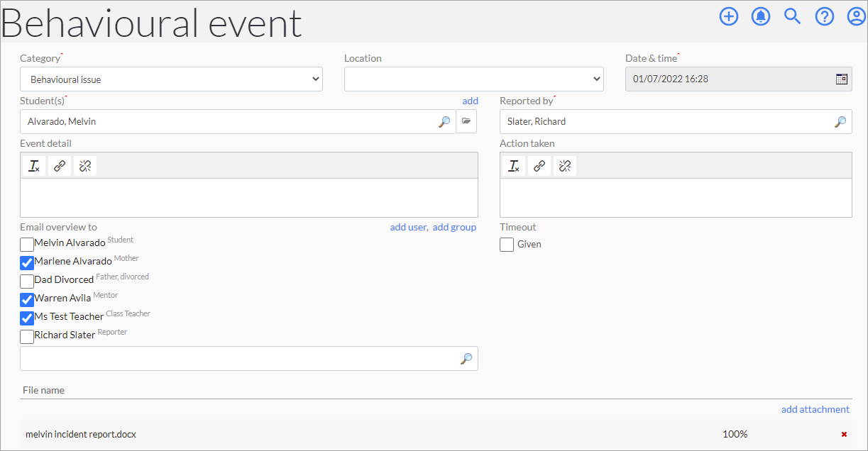Click the magnifier in Reported by field
Image resolution: width=868 pixels, height=451 pixels.
point(840,122)
